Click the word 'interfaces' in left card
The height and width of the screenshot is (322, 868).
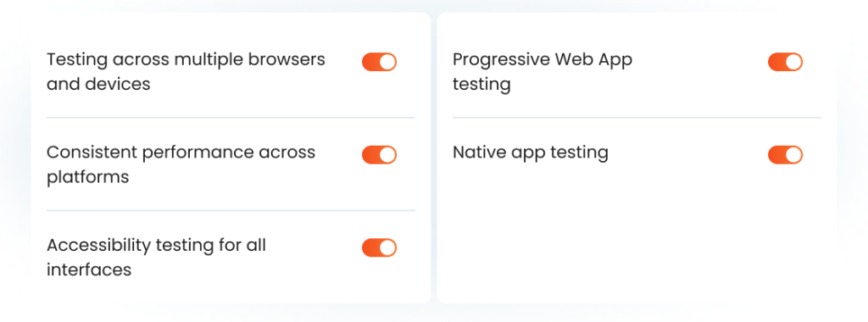coord(88,269)
